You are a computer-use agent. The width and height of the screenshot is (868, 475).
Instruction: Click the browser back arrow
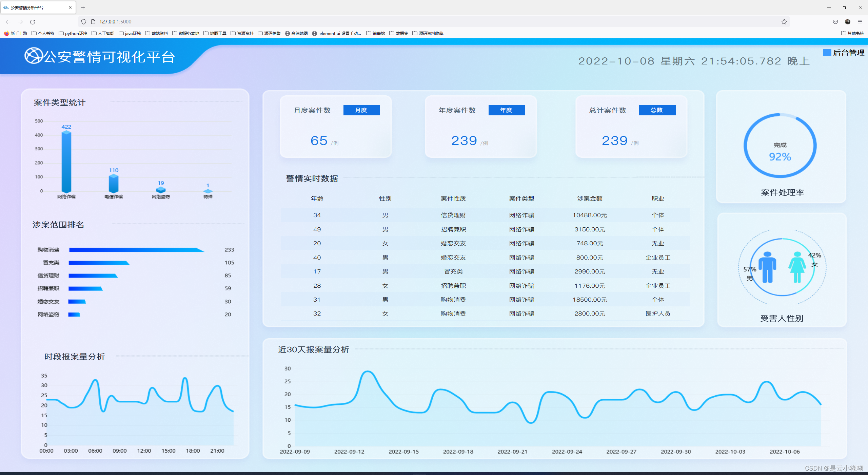(x=8, y=22)
